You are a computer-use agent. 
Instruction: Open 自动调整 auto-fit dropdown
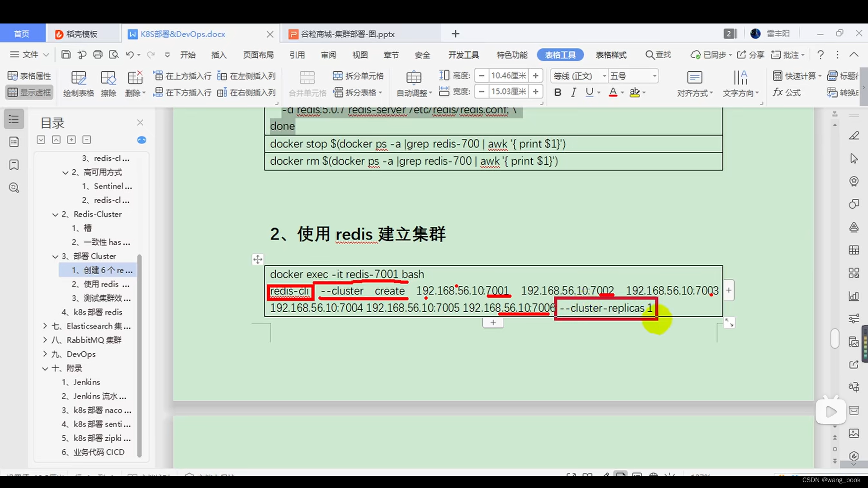click(414, 84)
